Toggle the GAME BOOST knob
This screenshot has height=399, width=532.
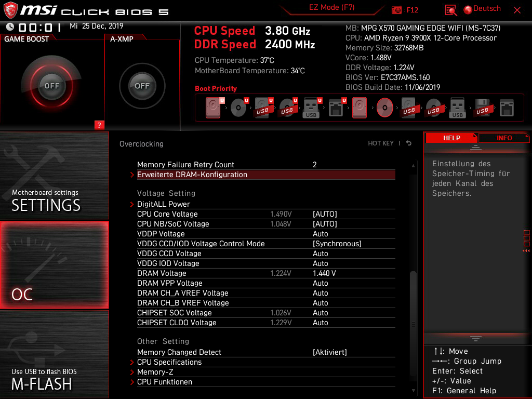(x=51, y=86)
